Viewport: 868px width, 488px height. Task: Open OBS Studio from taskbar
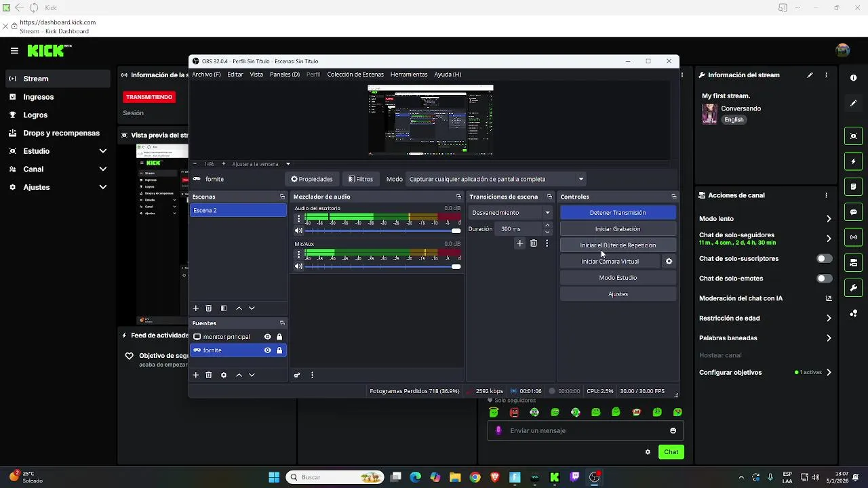click(595, 477)
